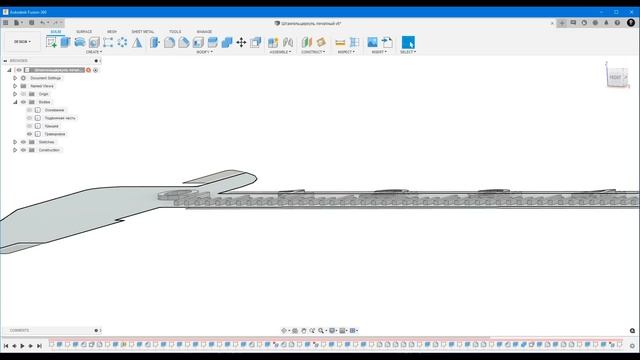Expand the Construction folder
Screen dimensions: 640x360
15,150
